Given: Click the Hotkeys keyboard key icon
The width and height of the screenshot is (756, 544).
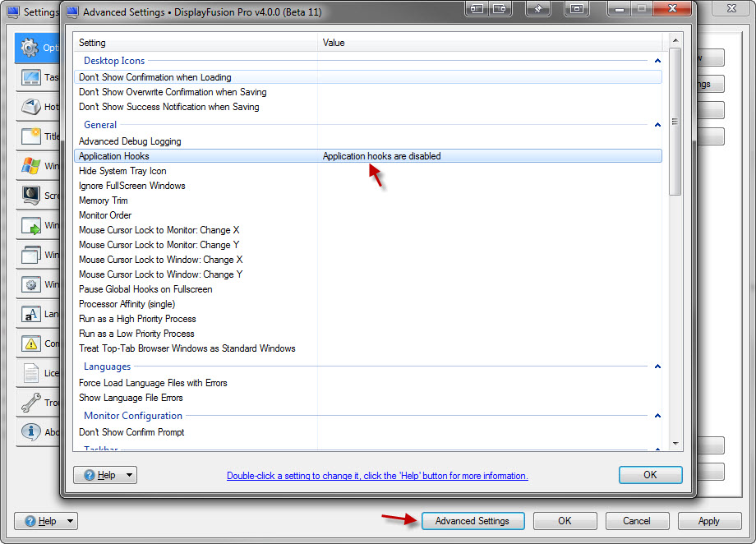Looking at the screenshot, I should (31, 107).
